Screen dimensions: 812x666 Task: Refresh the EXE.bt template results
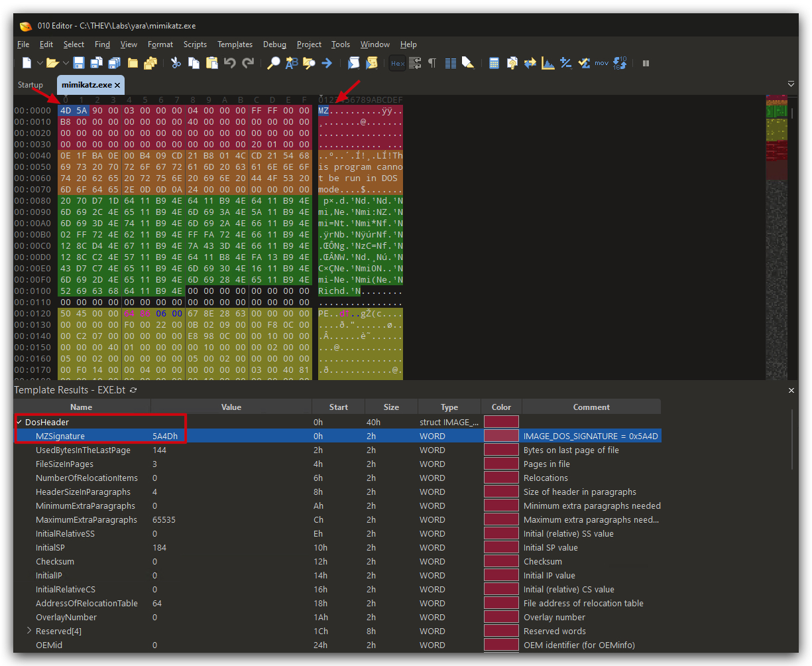pos(133,390)
